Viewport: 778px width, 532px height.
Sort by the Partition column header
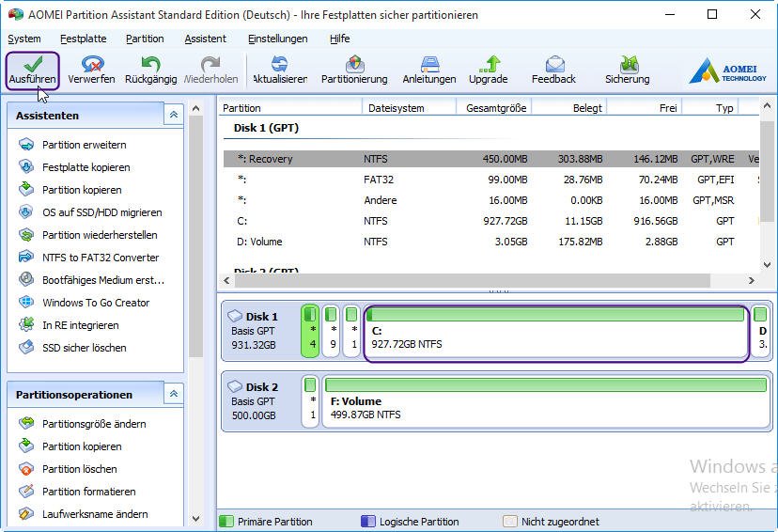[290, 108]
